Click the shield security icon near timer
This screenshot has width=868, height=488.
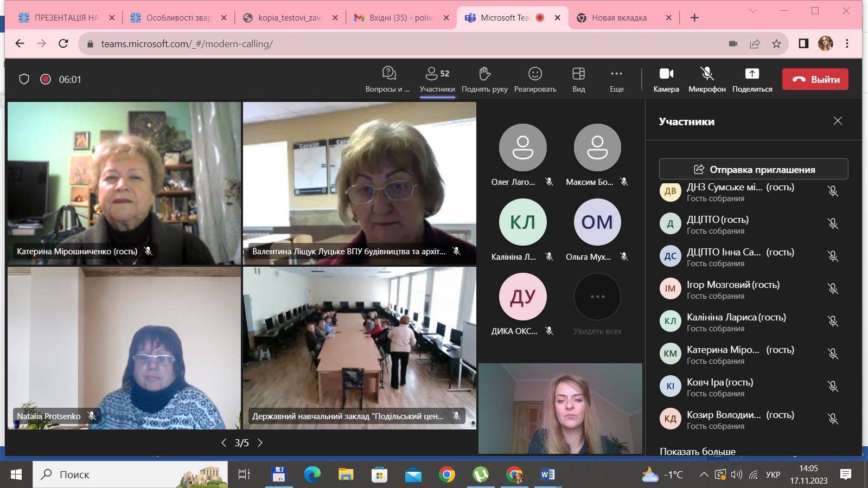pos(24,79)
